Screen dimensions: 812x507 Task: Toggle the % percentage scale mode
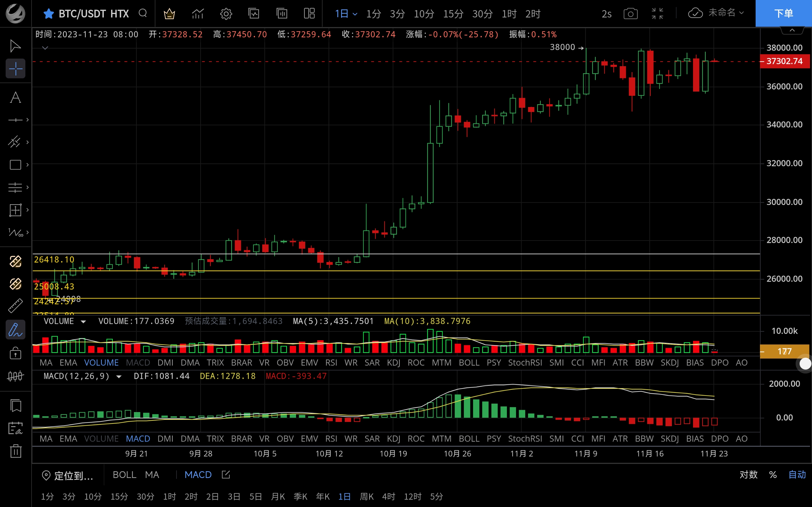(773, 475)
